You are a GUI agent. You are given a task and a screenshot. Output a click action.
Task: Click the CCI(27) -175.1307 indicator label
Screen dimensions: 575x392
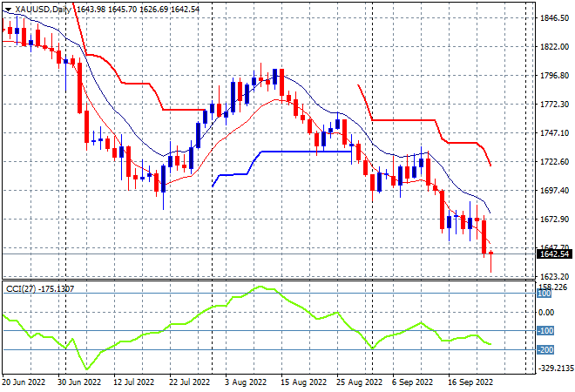(40, 289)
